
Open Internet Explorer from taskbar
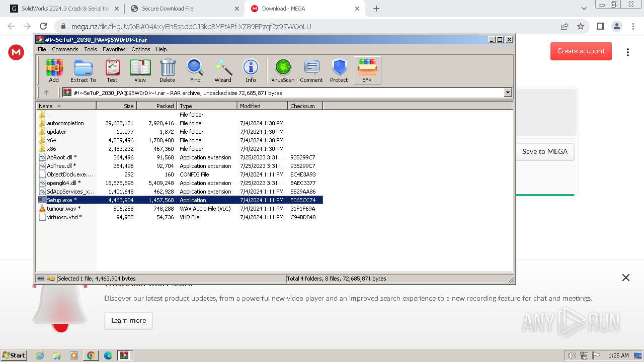40,355
